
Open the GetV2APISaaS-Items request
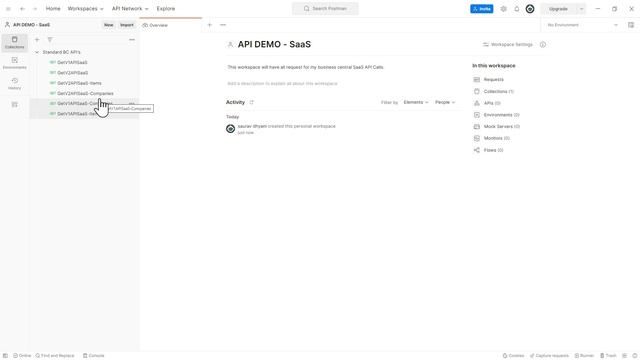[79, 83]
